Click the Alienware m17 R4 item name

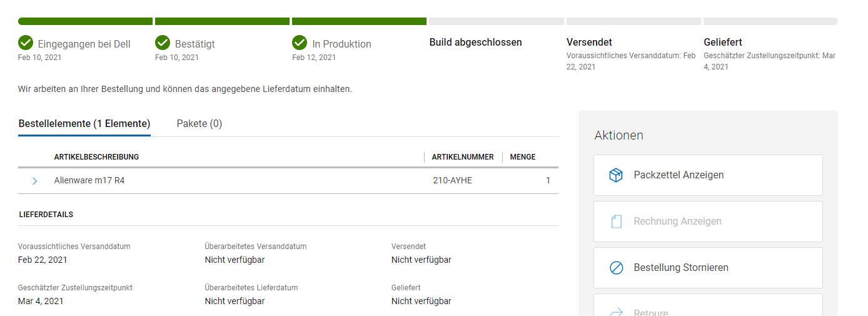[89, 181]
